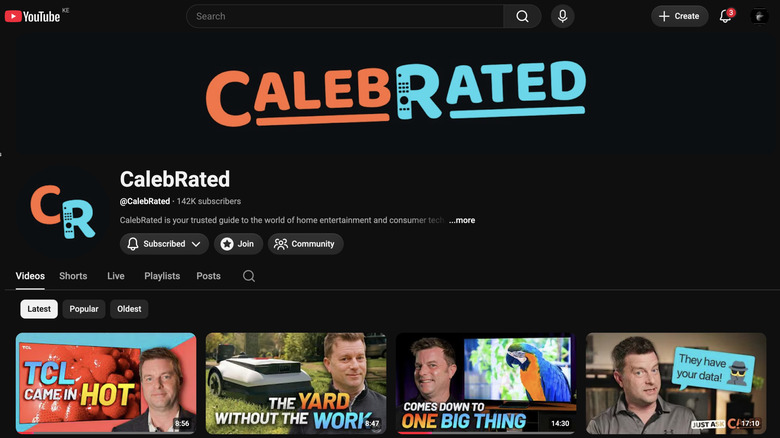
Task: Click the 142K subscribers text
Action: tap(209, 201)
